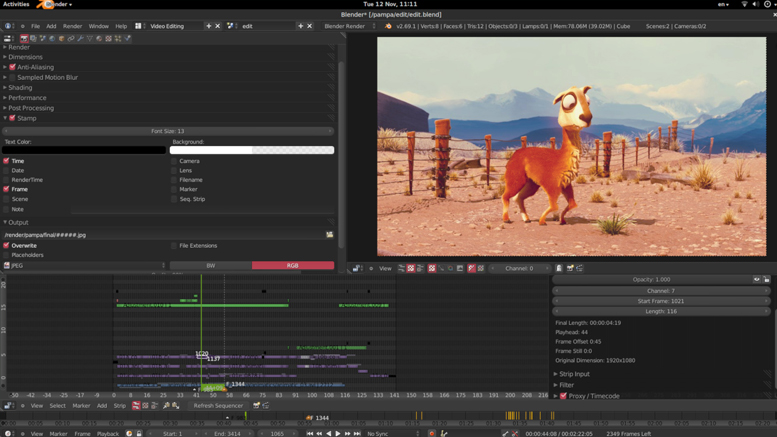
Task: Enable the Date stamp checkbox
Action: (x=6, y=170)
